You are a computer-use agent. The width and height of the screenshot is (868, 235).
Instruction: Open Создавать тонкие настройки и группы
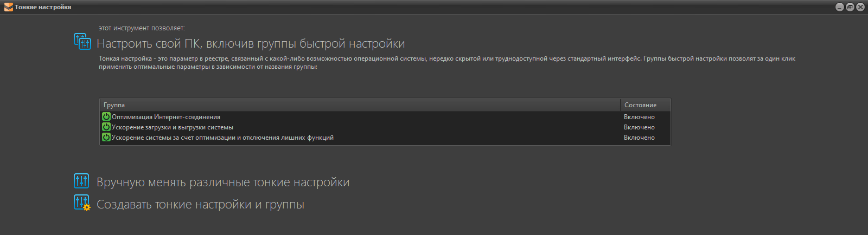pyautogui.click(x=200, y=205)
